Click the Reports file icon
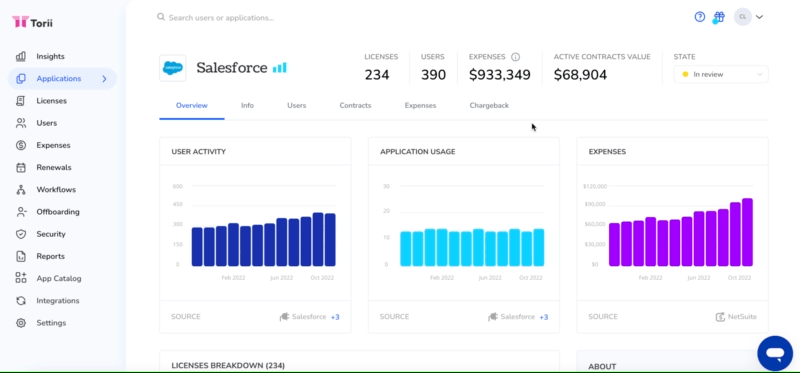This screenshot has height=373, width=800. pos(20,256)
